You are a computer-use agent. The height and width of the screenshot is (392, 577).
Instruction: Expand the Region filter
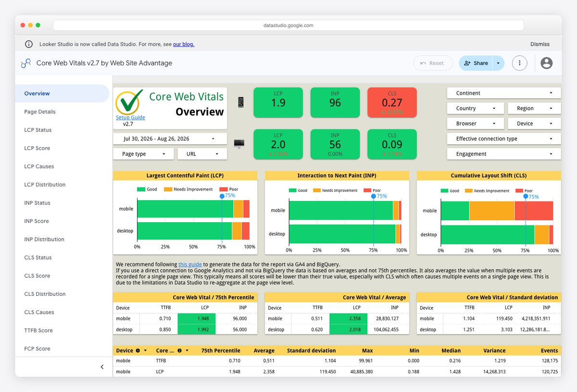[534, 108]
